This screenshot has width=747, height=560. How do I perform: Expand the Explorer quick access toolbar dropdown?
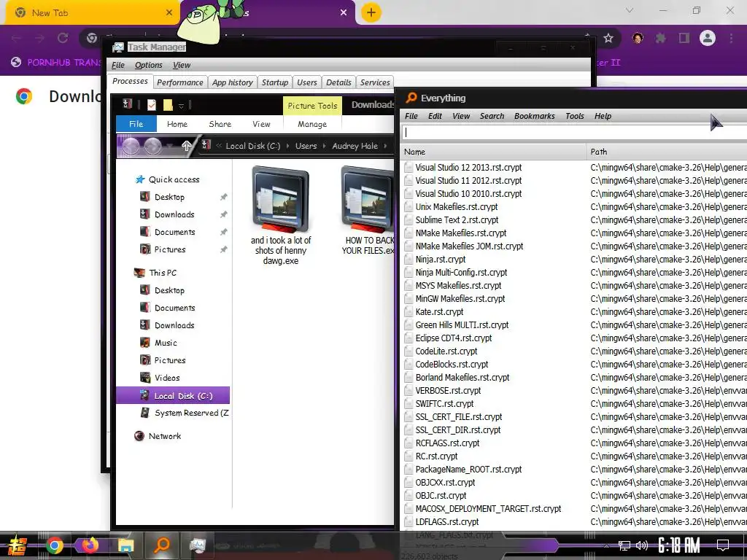[181, 105]
